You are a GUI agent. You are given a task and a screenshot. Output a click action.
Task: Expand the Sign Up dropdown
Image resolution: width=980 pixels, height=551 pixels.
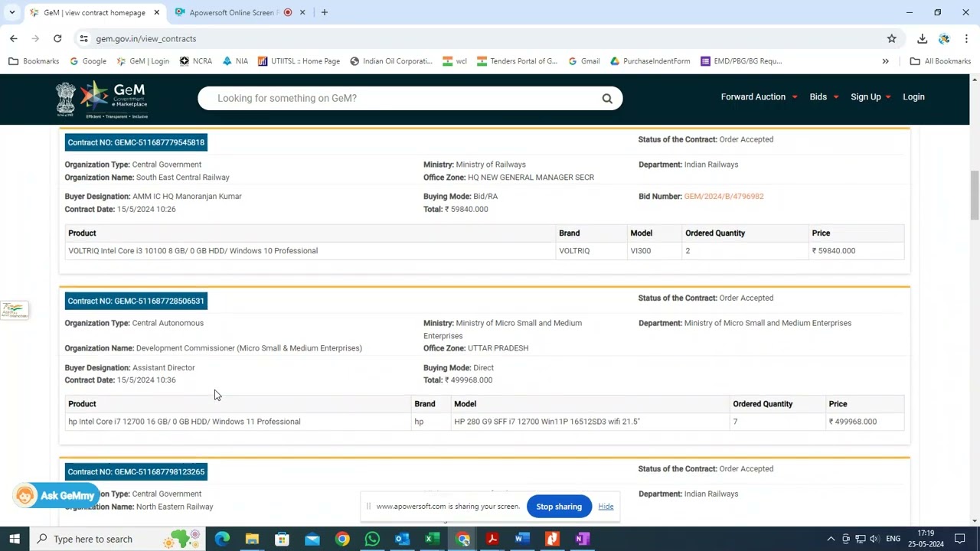[871, 97]
